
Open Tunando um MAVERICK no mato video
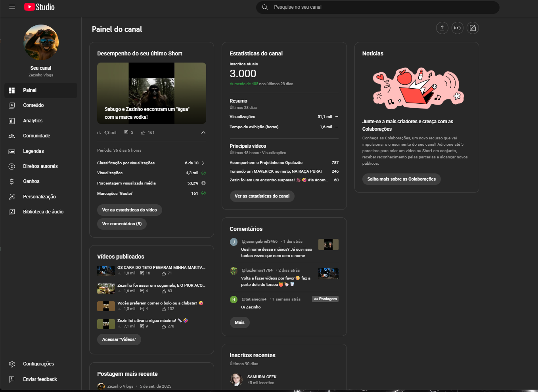[276, 171]
